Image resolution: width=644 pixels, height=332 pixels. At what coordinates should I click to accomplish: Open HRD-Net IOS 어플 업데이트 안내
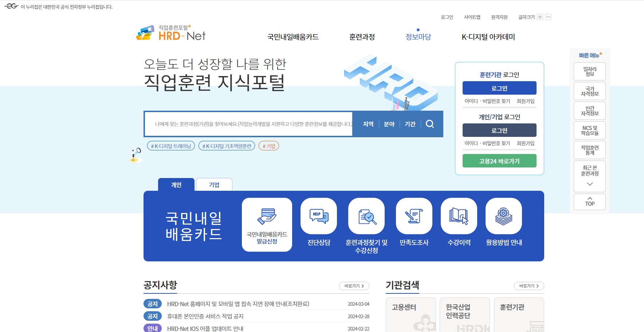click(205, 328)
